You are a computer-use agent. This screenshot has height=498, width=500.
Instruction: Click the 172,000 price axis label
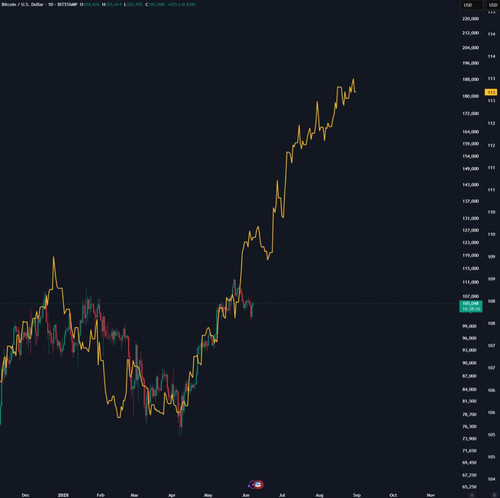point(470,114)
